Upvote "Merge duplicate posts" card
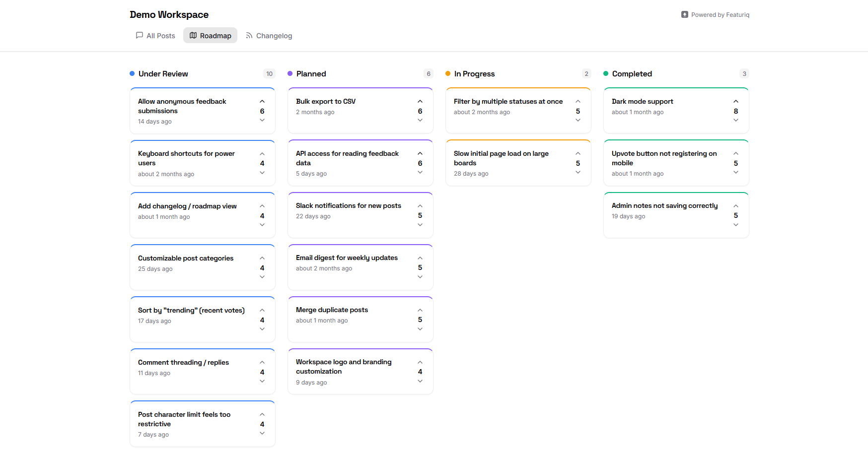 420,310
